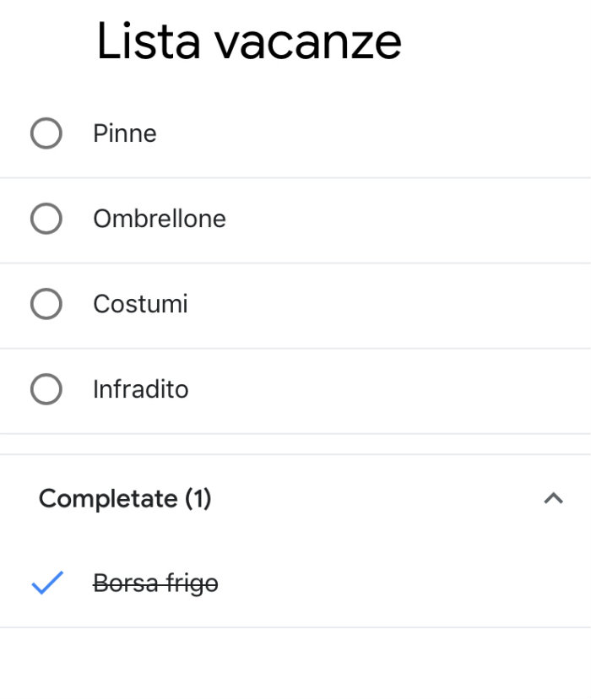Uncheck the blue checkmark for Borsa frigo

[46, 583]
